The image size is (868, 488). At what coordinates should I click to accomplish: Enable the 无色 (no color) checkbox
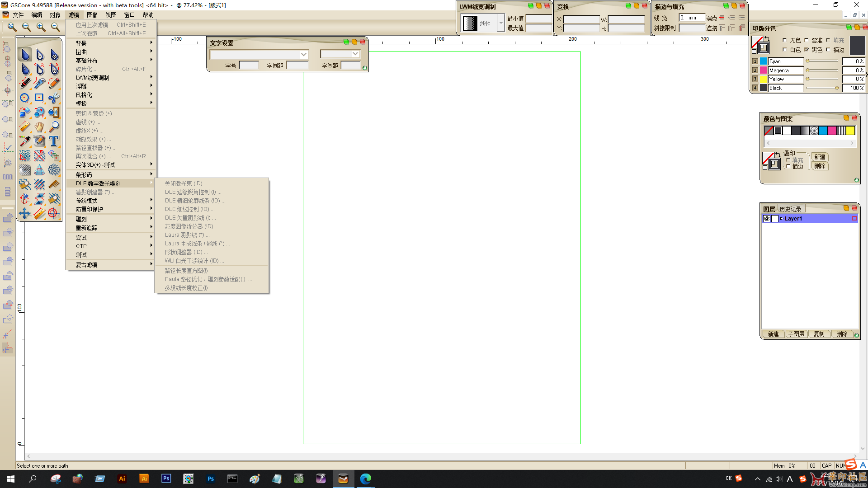coord(785,40)
